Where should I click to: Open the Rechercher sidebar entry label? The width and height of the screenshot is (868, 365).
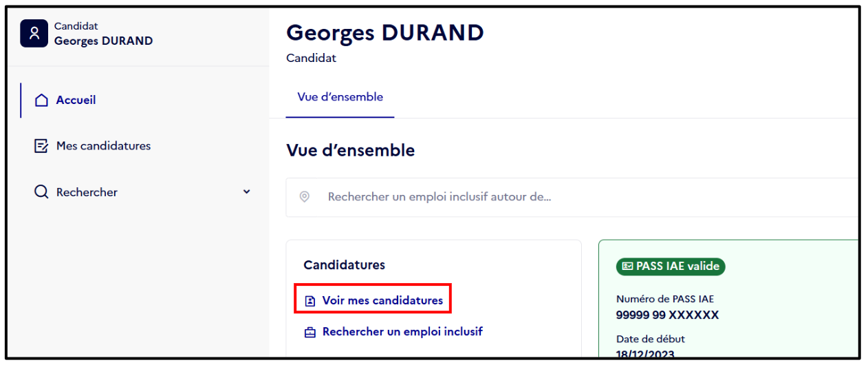pos(87,193)
